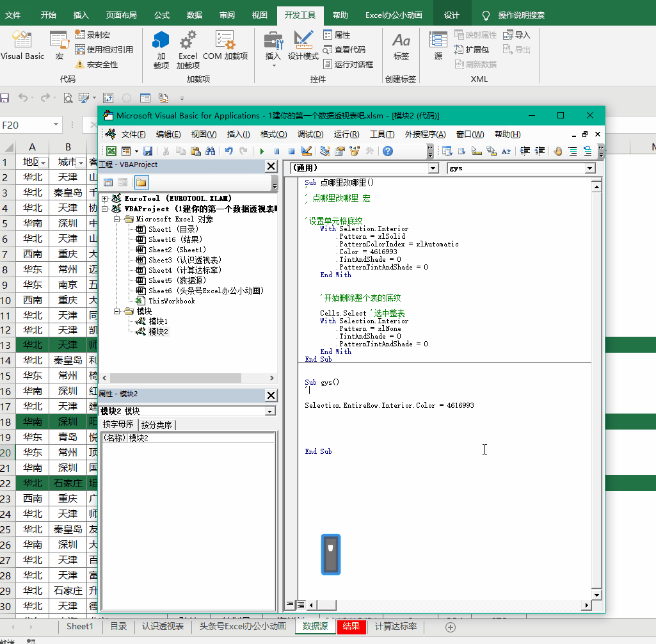Viewport: 656px width, 644px height.
Task: Click the Save icon in VBA toolbar
Action: [148, 151]
